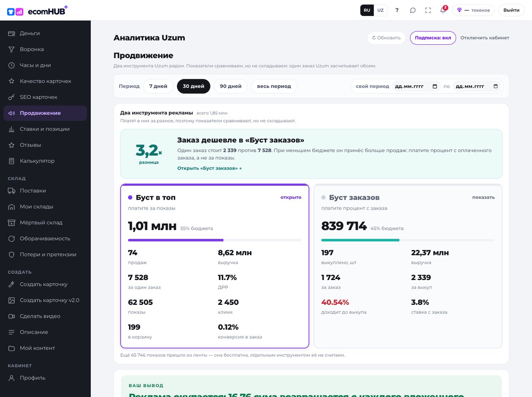Click the megaphone icon for Продвижение
The image size is (532, 397).
click(12, 113)
